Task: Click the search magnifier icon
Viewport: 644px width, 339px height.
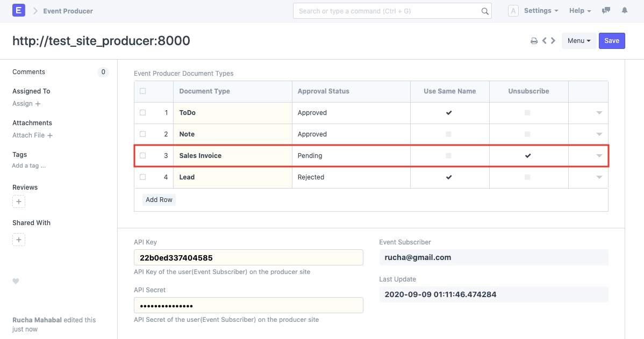Action: 484,11
